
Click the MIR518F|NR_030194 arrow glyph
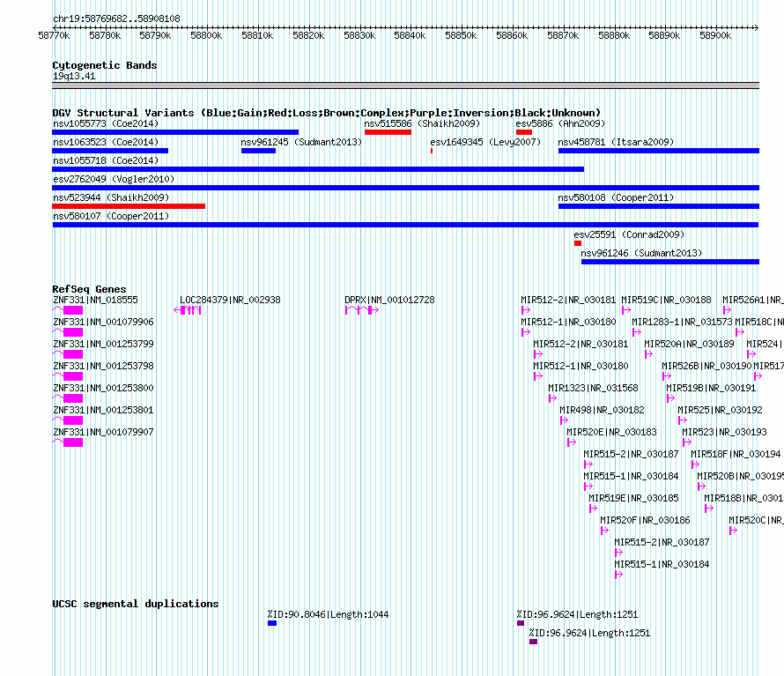[x=696, y=464]
